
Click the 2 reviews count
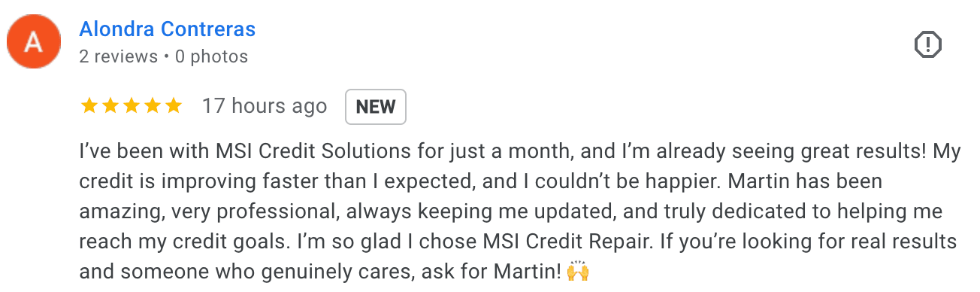118,56
